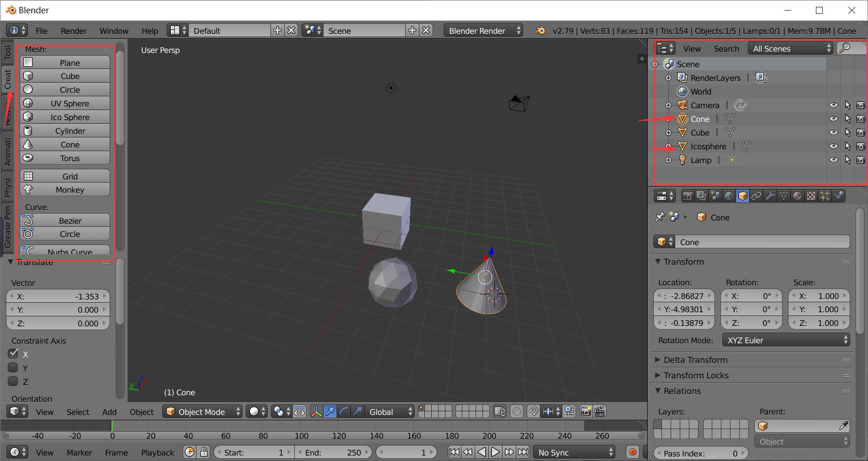Open the World properties tab (globe icon)

click(729, 196)
